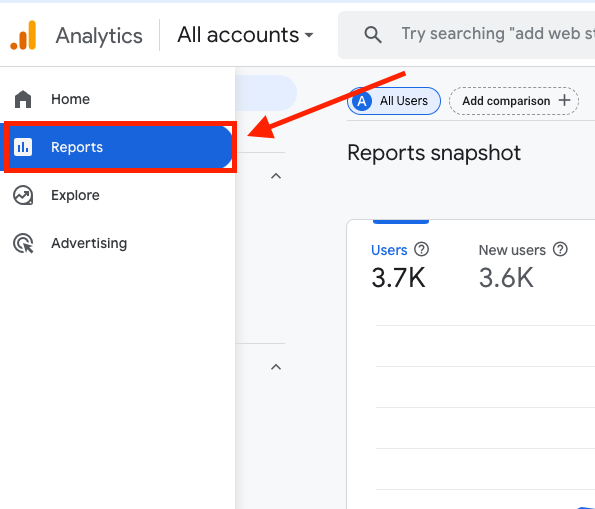The width and height of the screenshot is (595, 509).
Task: Open help for Users metric
Action: (x=421, y=249)
